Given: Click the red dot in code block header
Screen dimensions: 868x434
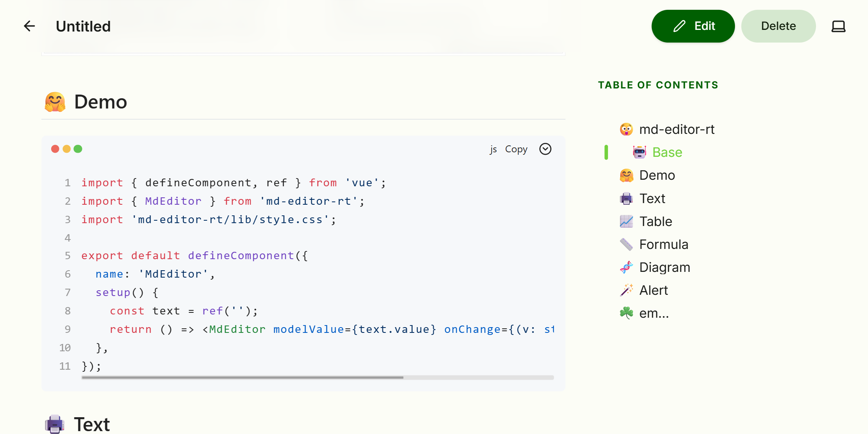Looking at the screenshot, I should [55, 149].
